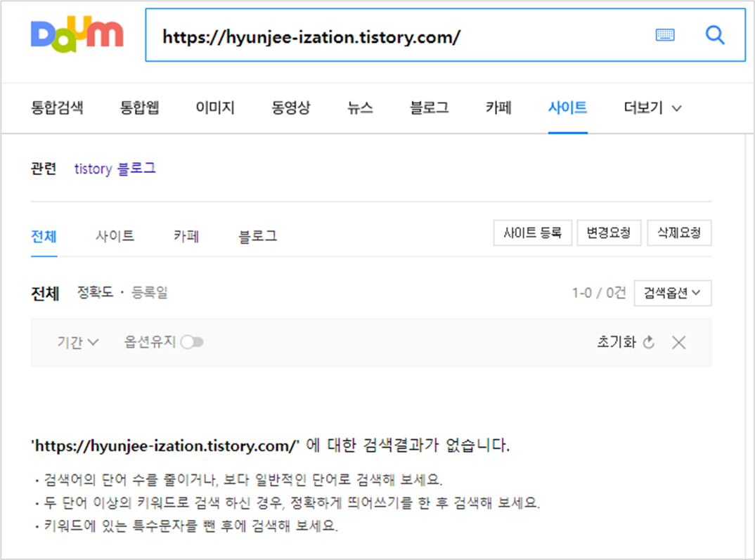Switch to 카페 tab in top navigation

[x=498, y=108]
